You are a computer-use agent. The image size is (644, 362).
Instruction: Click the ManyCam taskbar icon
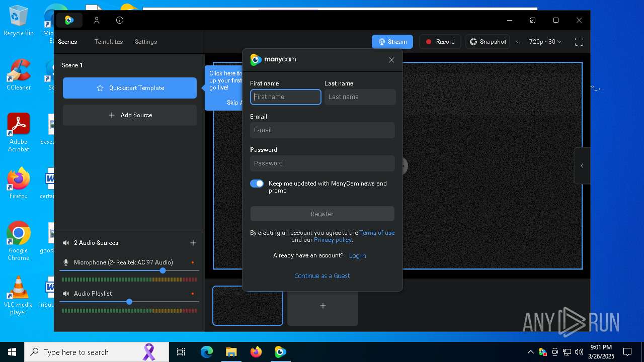pos(280,352)
